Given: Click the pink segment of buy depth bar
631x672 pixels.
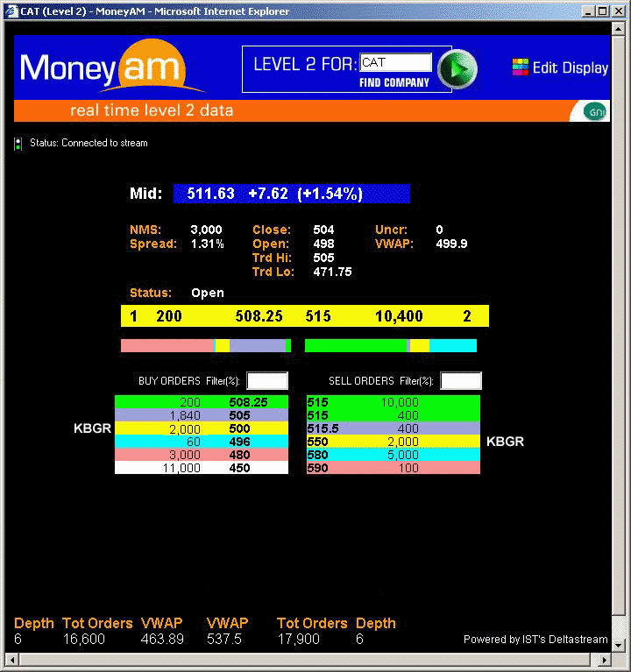Looking at the screenshot, I should tap(167, 346).
